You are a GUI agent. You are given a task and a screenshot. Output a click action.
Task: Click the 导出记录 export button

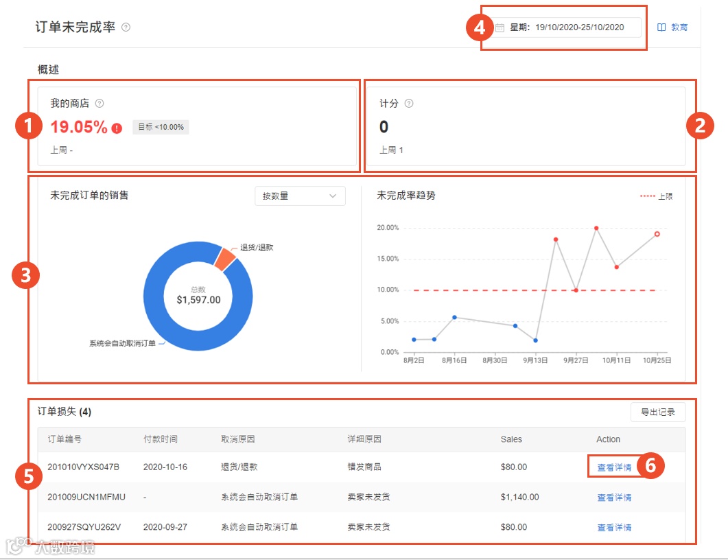pyautogui.click(x=658, y=412)
